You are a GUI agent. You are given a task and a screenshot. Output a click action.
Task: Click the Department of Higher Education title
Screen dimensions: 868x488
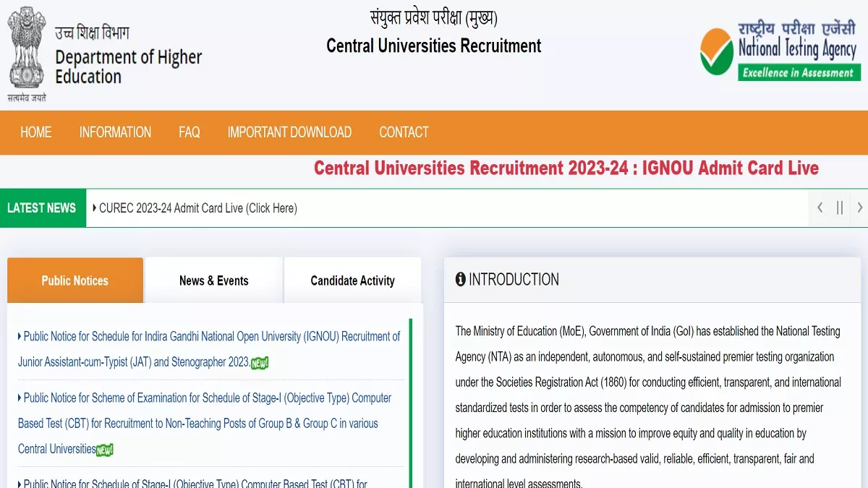pyautogui.click(x=129, y=67)
